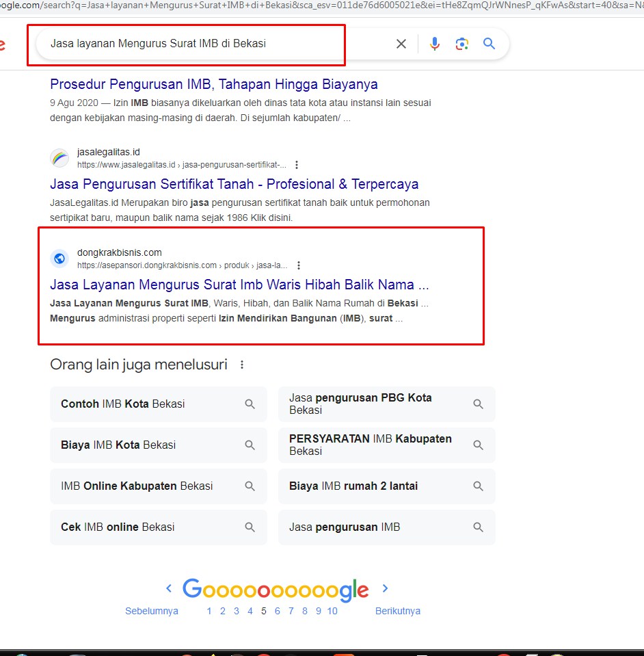Click search icon beside Jasa pengurusan IMB

(x=479, y=527)
